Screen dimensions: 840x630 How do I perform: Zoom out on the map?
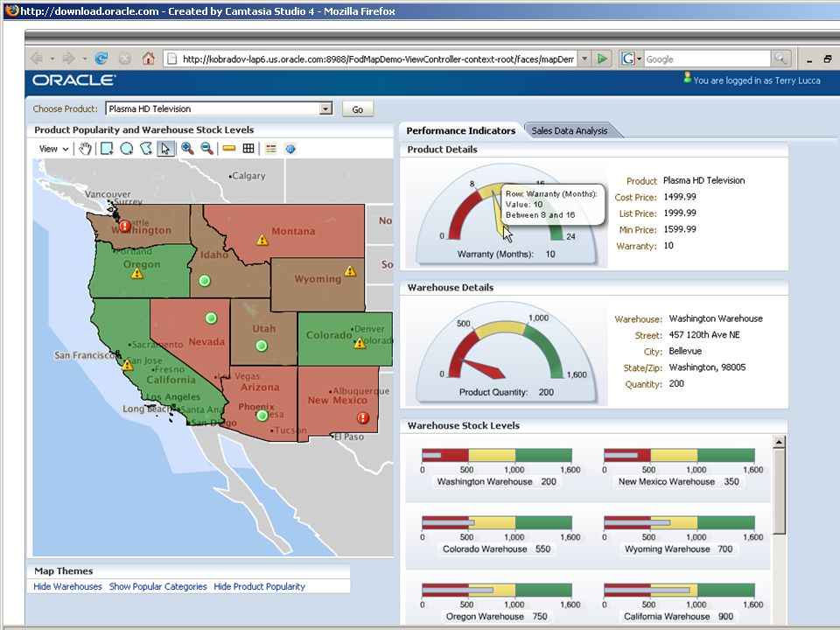[206, 149]
